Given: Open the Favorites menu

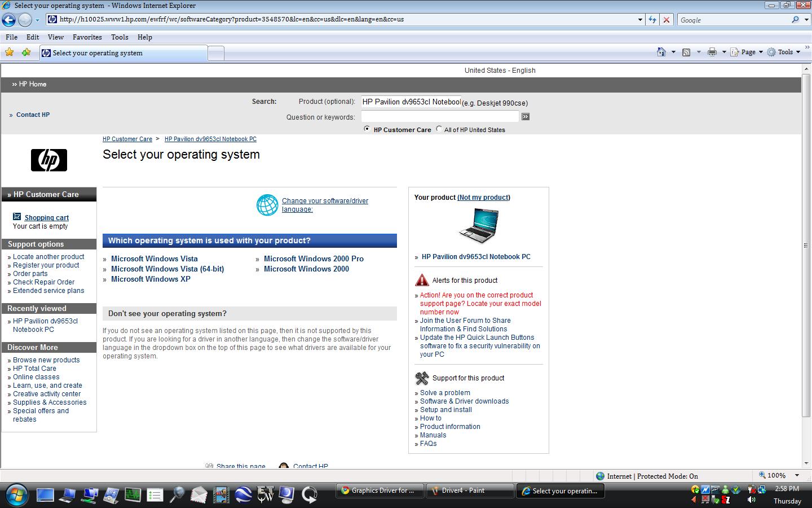Looking at the screenshot, I should click(87, 37).
